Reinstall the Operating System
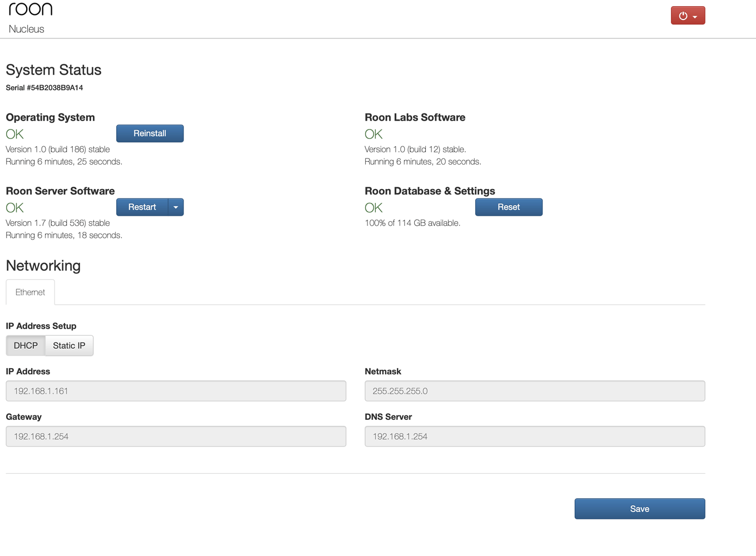Screen dimensions: 756x556 click(150, 133)
